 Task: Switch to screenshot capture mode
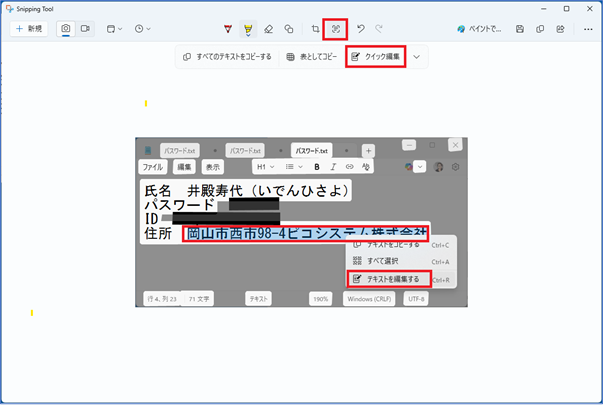[66, 29]
